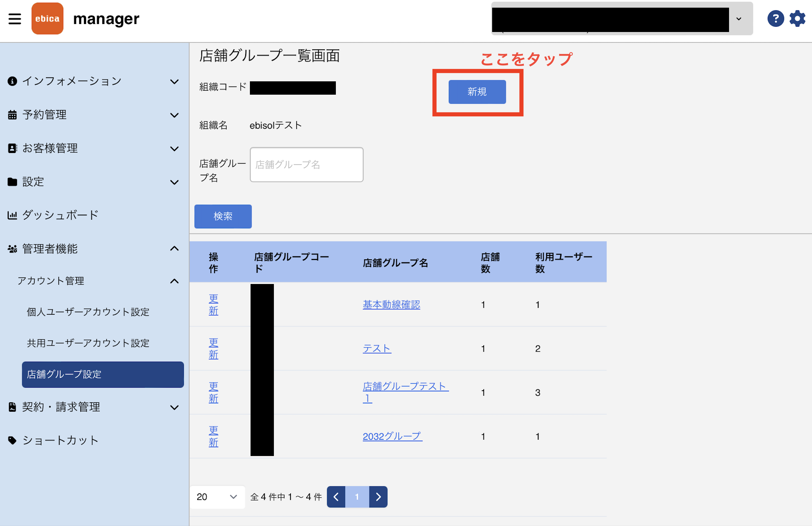Click user count 3 in 店舗グループテスト1 row

[538, 393]
